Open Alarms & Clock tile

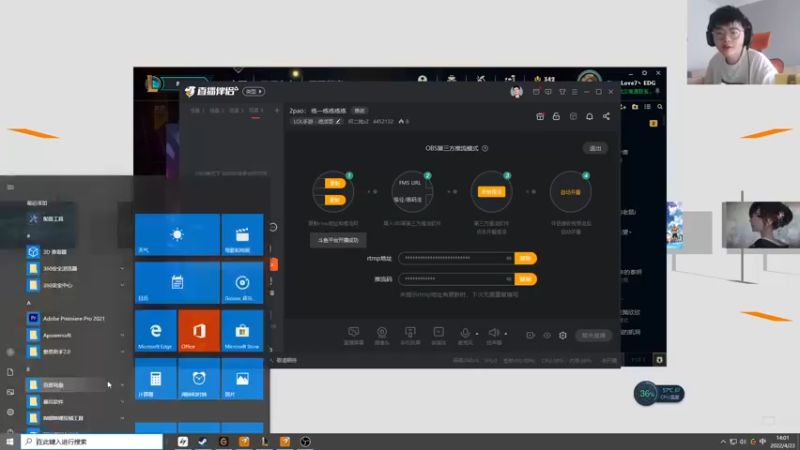(x=199, y=379)
